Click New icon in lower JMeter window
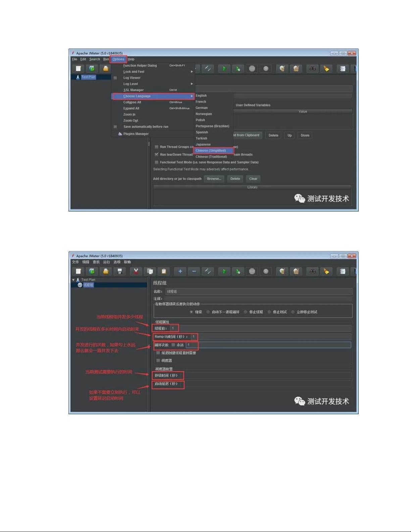Viewport: 411px width, 532px height. tap(78, 271)
